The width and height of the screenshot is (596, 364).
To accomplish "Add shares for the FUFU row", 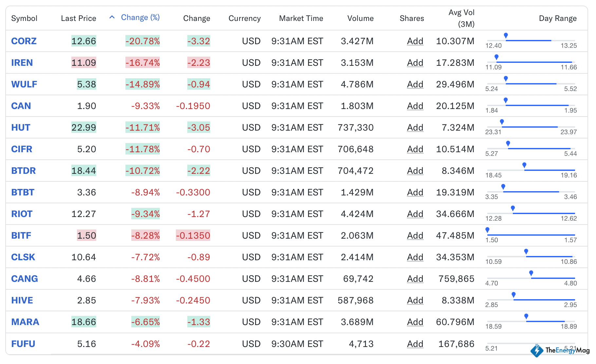I will [415, 344].
